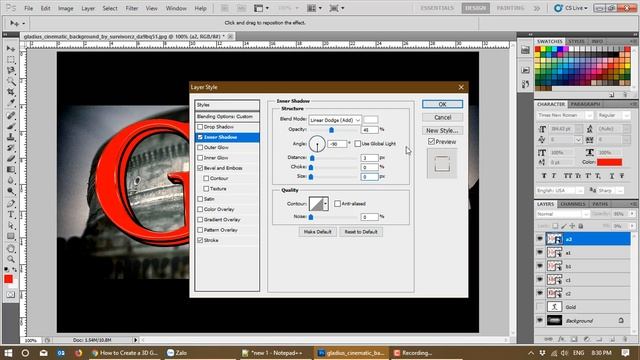
Task: Click the New Style... button
Action: pyautogui.click(x=442, y=130)
